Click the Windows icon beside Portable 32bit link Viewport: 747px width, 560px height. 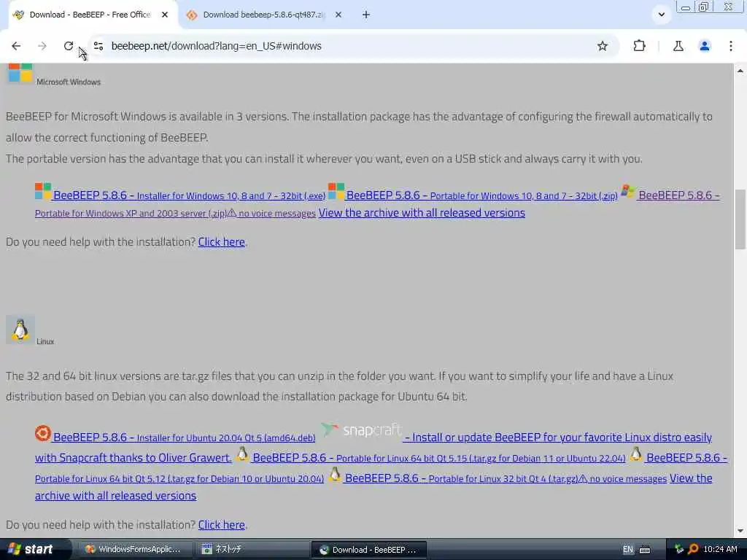[x=336, y=192]
